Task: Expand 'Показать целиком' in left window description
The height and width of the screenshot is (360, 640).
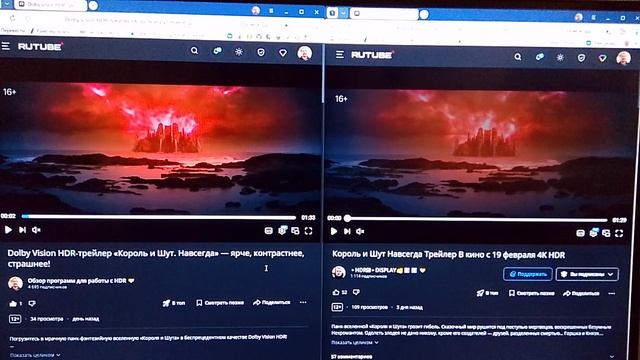Action: pyautogui.click(x=35, y=355)
